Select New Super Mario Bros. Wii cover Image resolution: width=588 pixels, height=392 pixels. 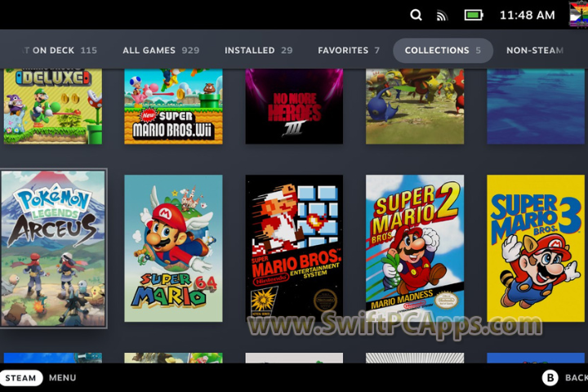coord(173,106)
